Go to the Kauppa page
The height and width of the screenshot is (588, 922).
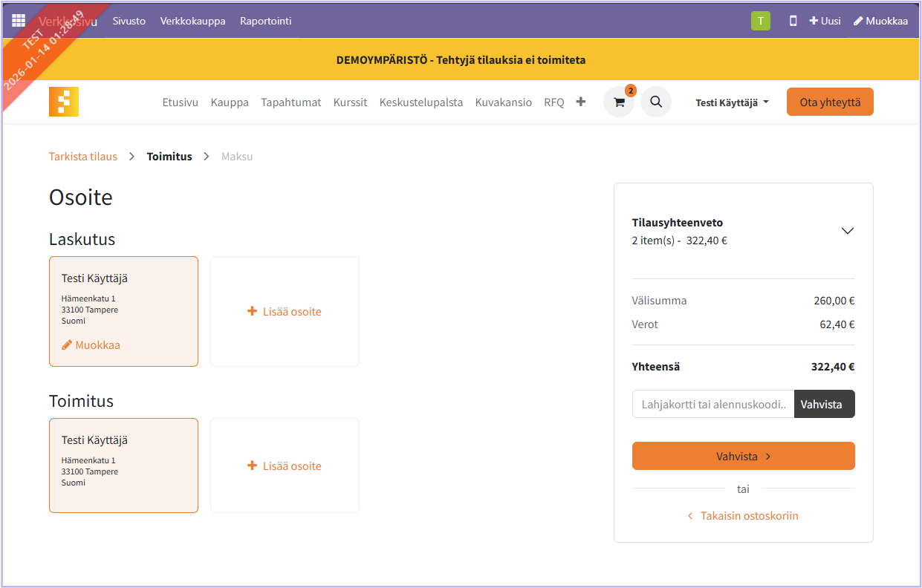(x=230, y=102)
